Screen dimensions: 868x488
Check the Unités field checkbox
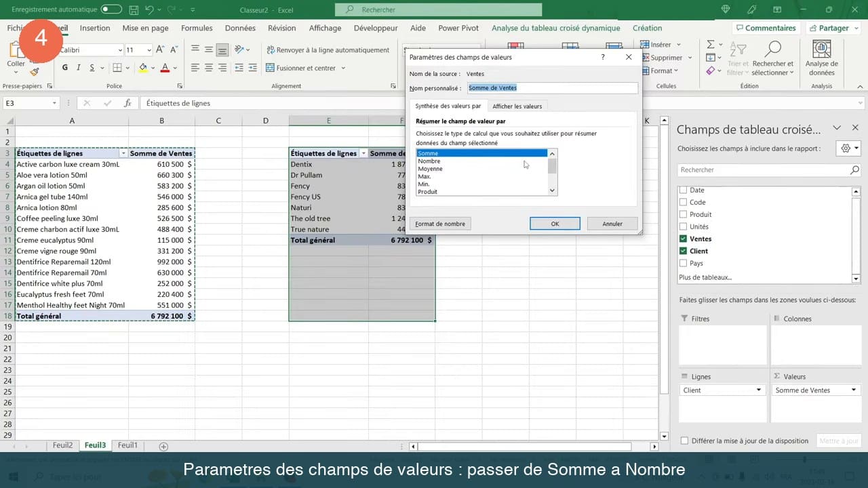click(x=683, y=227)
